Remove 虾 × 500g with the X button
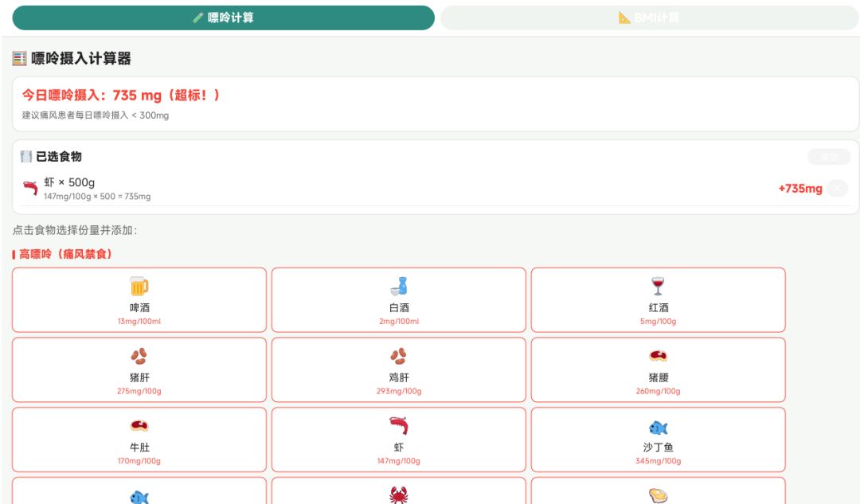The width and height of the screenshot is (860, 504). [x=837, y=188]
